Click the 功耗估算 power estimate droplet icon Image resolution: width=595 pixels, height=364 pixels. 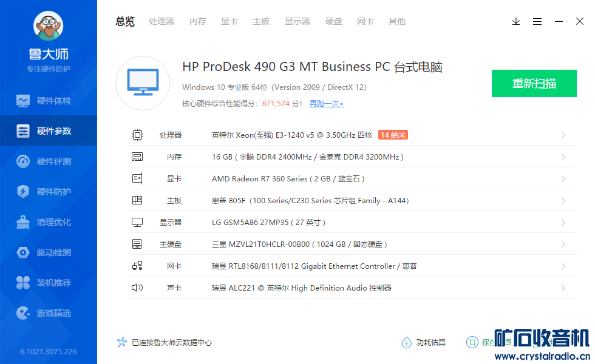pyautogui.click(x=406, y=342)
